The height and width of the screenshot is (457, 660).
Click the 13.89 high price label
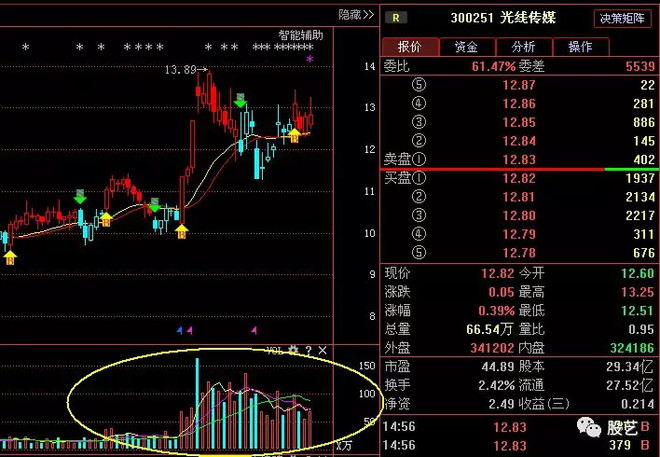pos(181,69)
